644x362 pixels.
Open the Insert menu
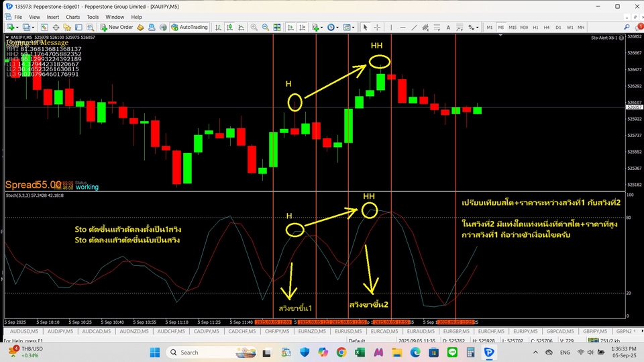52,17
